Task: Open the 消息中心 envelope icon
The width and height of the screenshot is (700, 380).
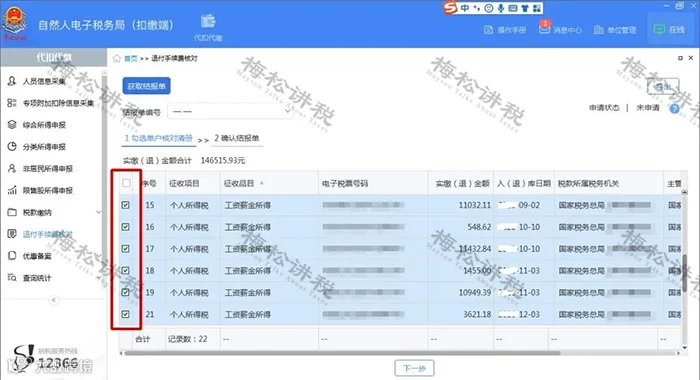Action: click(x=544, y=29)
